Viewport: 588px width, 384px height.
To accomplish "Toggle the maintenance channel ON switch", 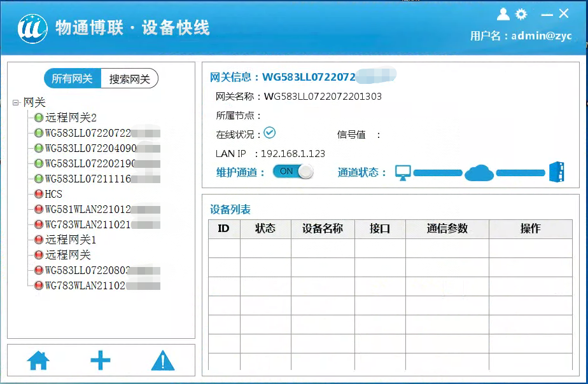I will coord(293,172).
